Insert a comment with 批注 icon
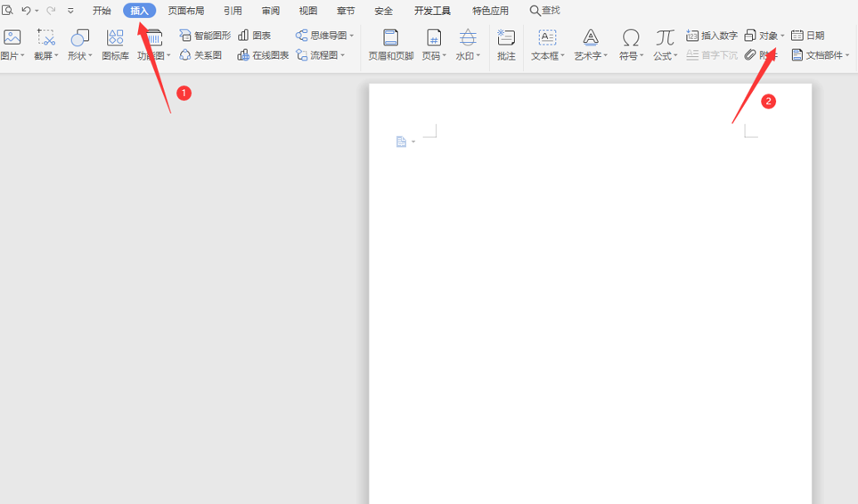This screenshot has height=504, width=858. pos(506,37)
